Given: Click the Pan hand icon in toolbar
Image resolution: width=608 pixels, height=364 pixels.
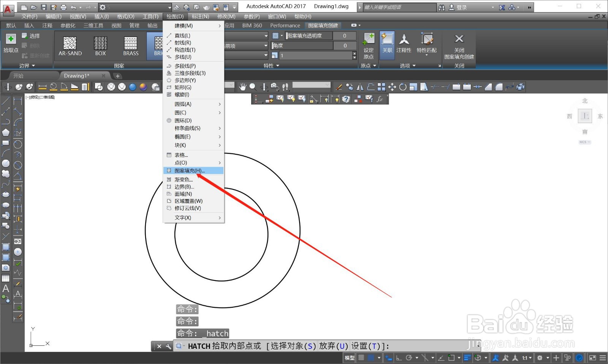Looking at the screenshot, I should [242, 87].
